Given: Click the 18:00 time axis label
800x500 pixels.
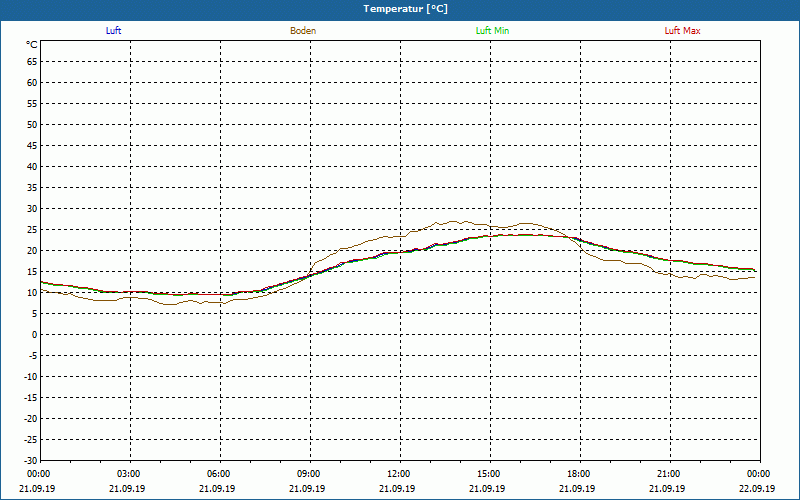Looking at the screenshot, I should coord(579,474).
